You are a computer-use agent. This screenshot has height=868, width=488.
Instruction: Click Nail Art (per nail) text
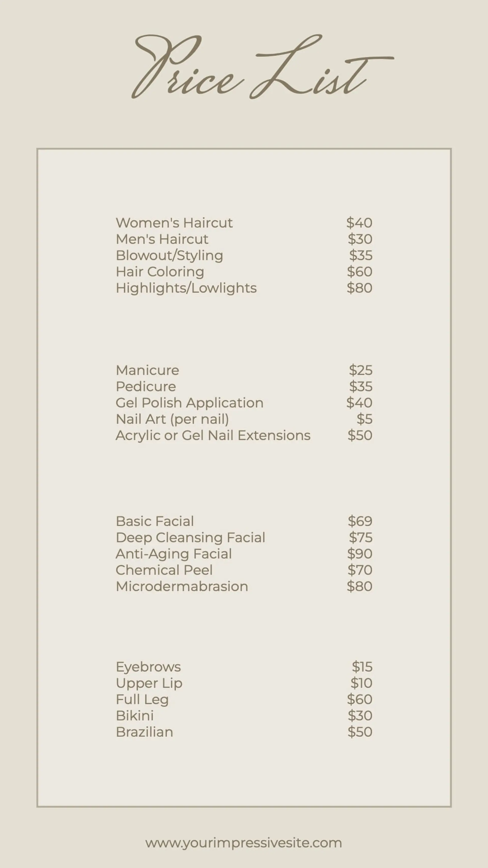pyautogui.click(x=172, y=419)
